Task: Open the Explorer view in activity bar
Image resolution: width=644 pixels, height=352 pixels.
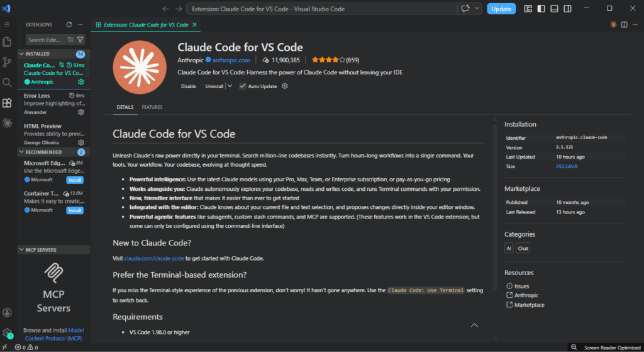Action: [x=7, y=42]
